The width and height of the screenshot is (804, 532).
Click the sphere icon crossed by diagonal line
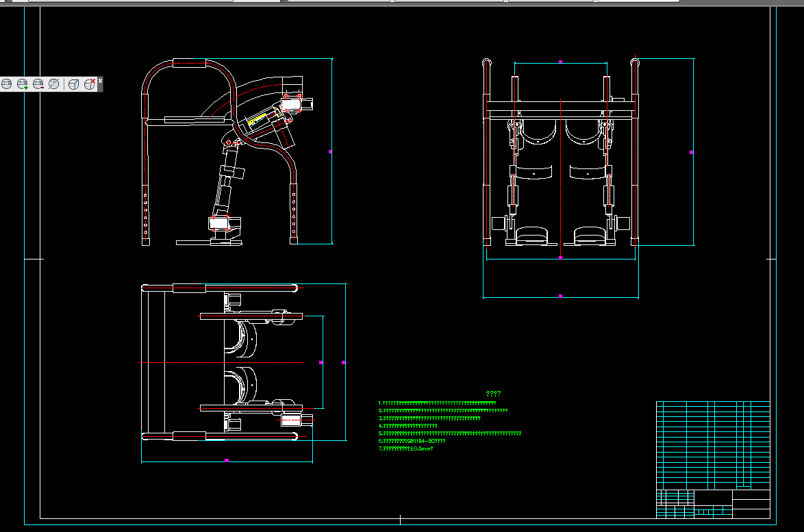[x=54, y=84]
